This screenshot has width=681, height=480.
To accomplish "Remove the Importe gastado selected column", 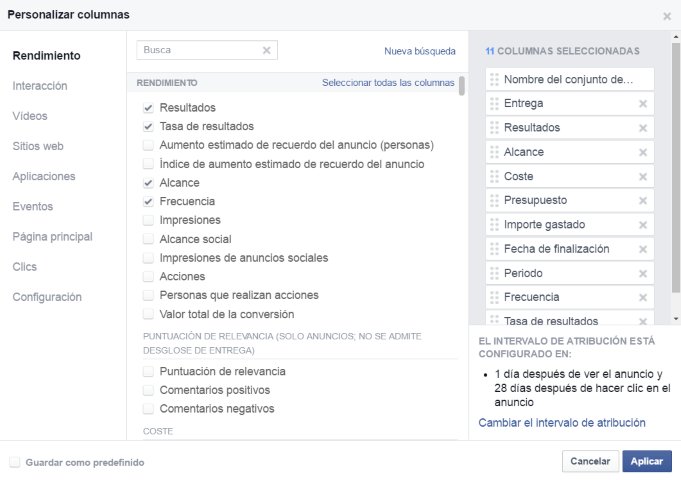I will point(643,225).
